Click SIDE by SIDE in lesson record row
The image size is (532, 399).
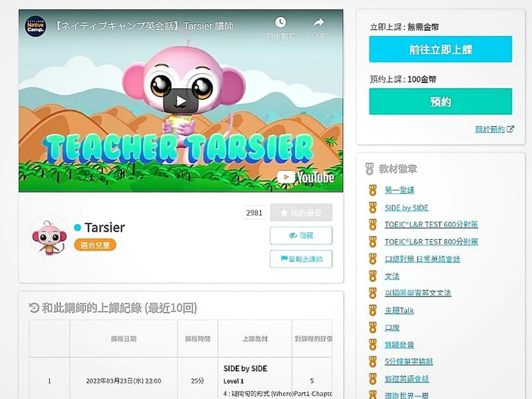tap(245, 368)
